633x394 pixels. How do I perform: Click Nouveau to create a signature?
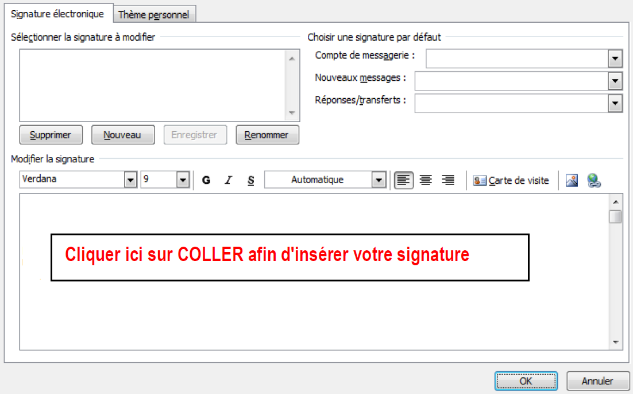click(123, 135)
